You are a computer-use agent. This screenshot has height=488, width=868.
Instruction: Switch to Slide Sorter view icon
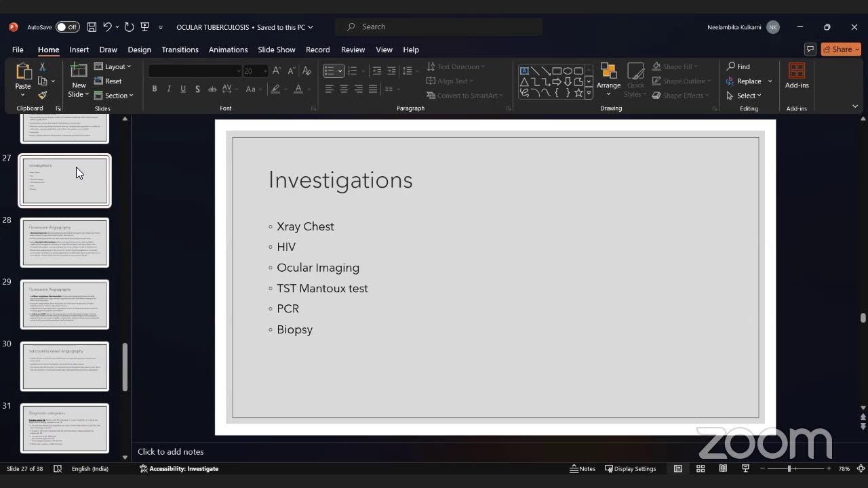(x=701, y=468)
